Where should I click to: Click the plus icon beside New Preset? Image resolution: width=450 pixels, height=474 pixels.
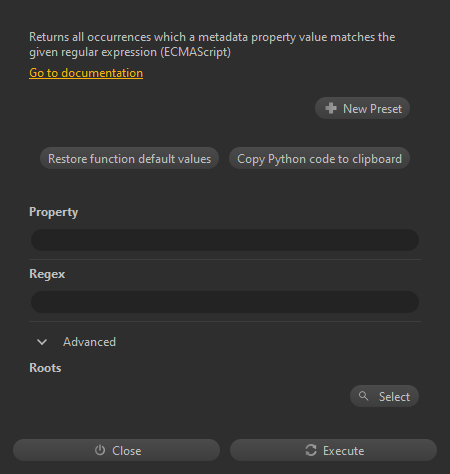point(331,108)
